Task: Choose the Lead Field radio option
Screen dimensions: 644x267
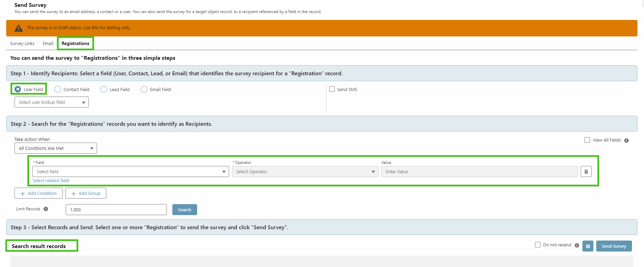Action: 104,89
